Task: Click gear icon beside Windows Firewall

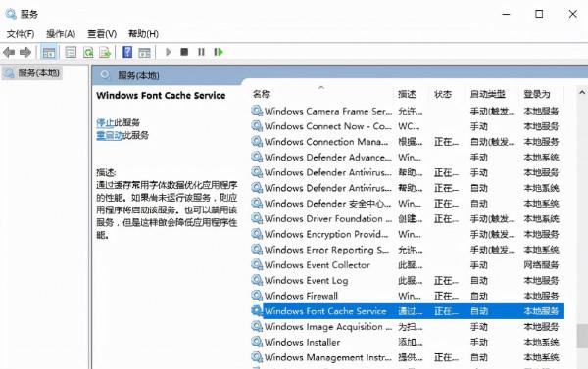Action: (257, 296)
